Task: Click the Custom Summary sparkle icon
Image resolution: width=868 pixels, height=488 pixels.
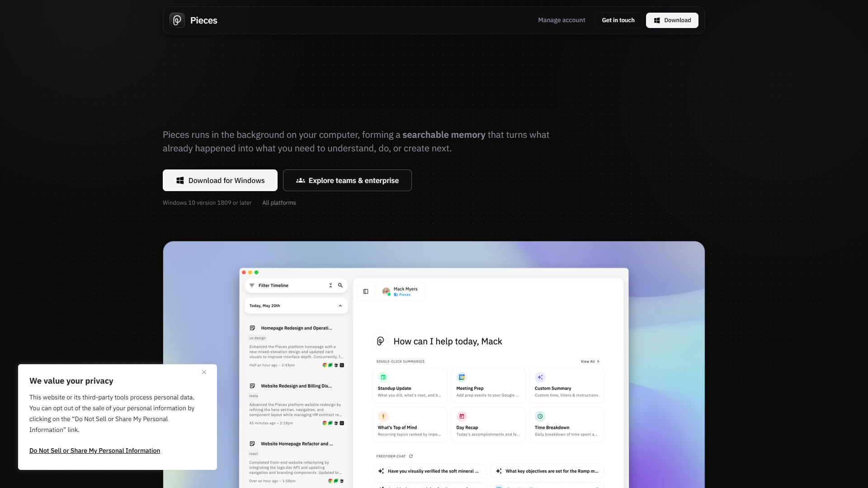Action: click(x=540, y=377)
